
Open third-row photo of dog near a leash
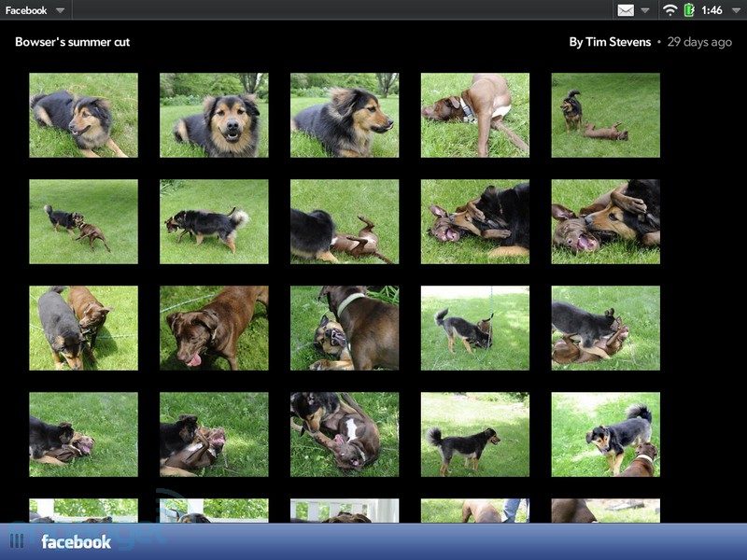tap(475, 329)
